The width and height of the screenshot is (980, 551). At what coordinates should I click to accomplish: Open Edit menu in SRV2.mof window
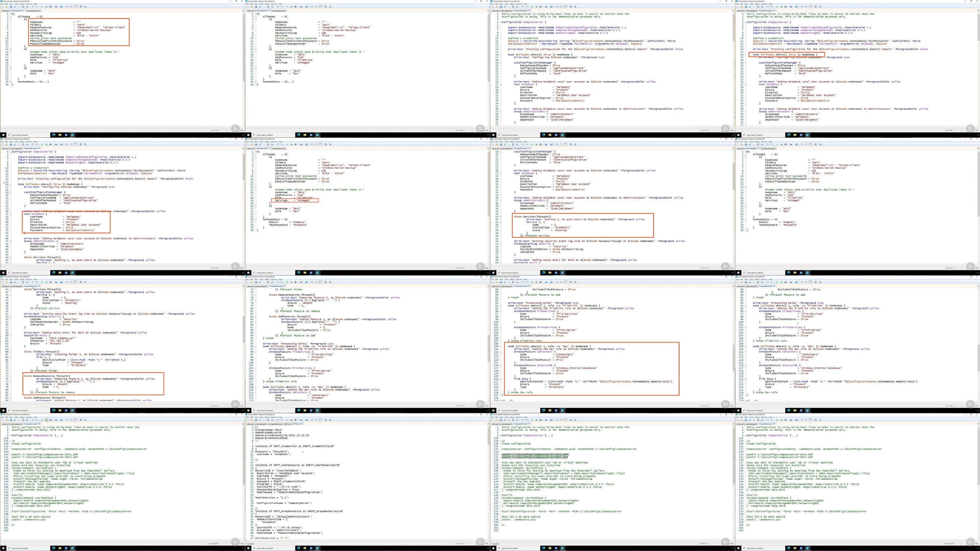252,417
